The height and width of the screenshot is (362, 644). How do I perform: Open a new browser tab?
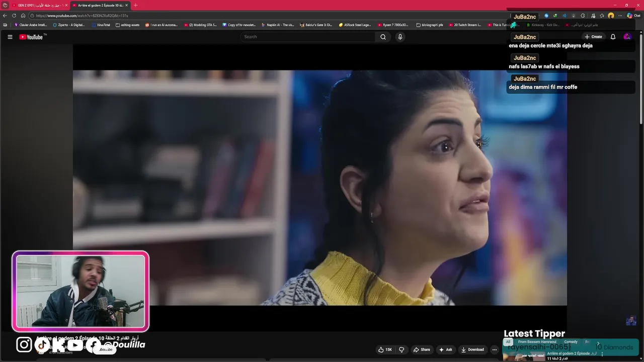click(x=135, y=5)
